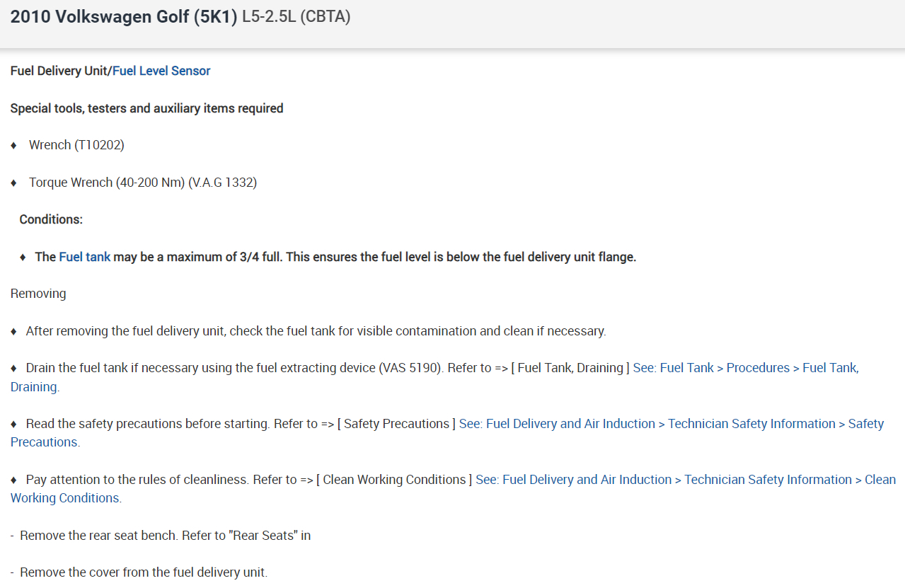Click the L5-2.5L (CBTA) engine label

[x=296, y=17]
